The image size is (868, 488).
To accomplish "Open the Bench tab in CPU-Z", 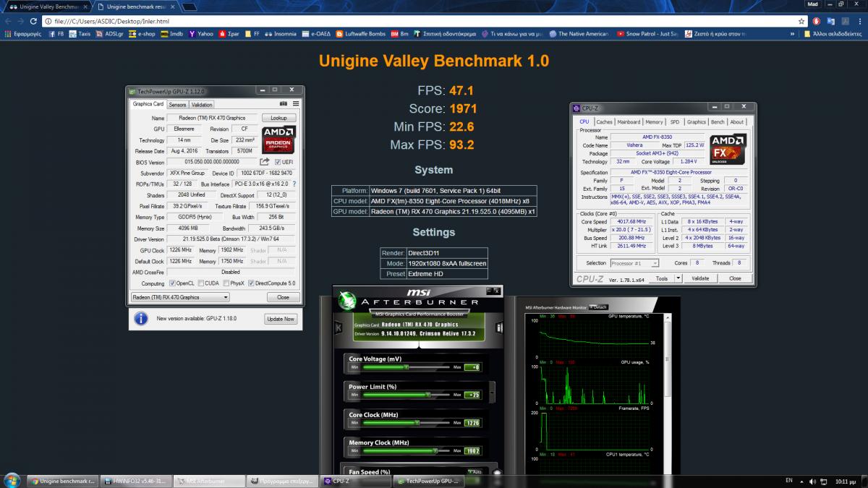I will [x=718, y=122].
